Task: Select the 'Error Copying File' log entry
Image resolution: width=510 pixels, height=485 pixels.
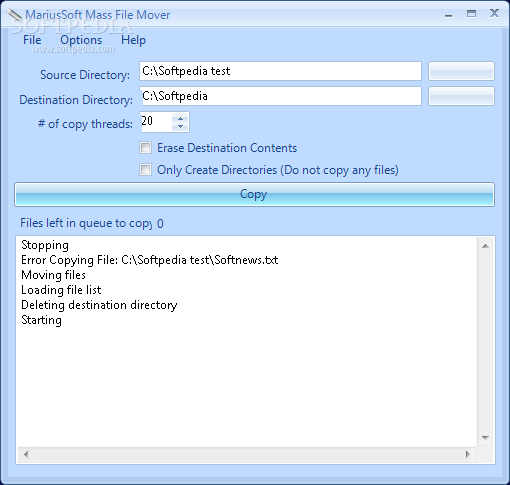Action: click(x=149, y=260)
